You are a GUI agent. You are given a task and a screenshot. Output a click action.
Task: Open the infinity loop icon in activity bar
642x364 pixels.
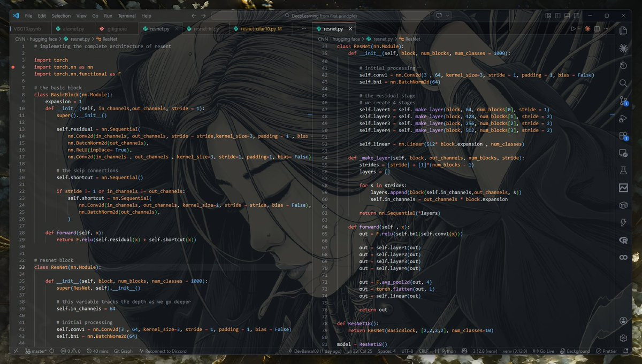(623, 257)
